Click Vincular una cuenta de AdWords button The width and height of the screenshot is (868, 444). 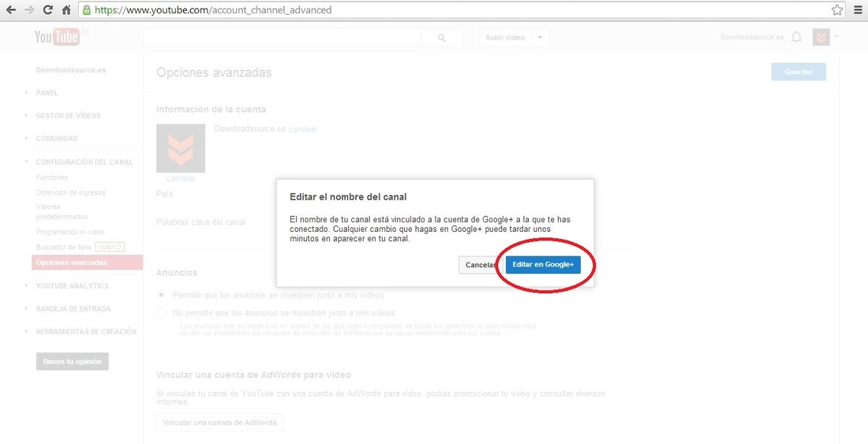coord(220,423)
